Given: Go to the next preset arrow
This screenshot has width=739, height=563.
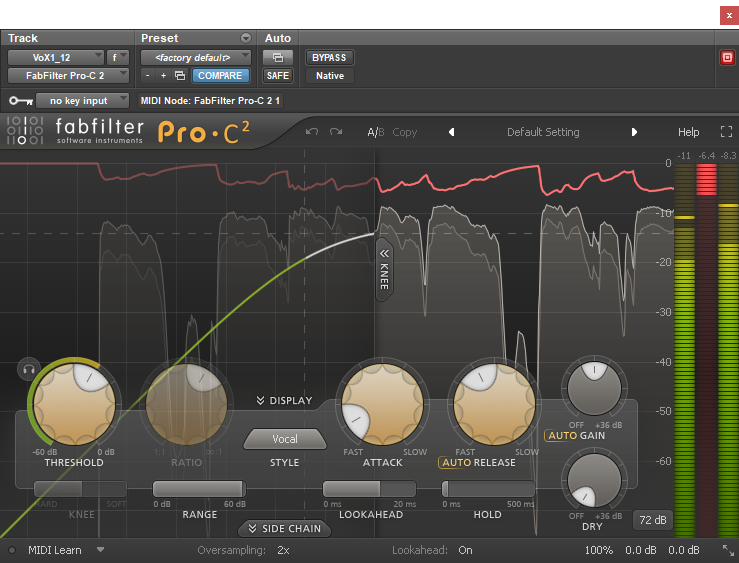Looking at the screenshot, I should tap(634, 132).
